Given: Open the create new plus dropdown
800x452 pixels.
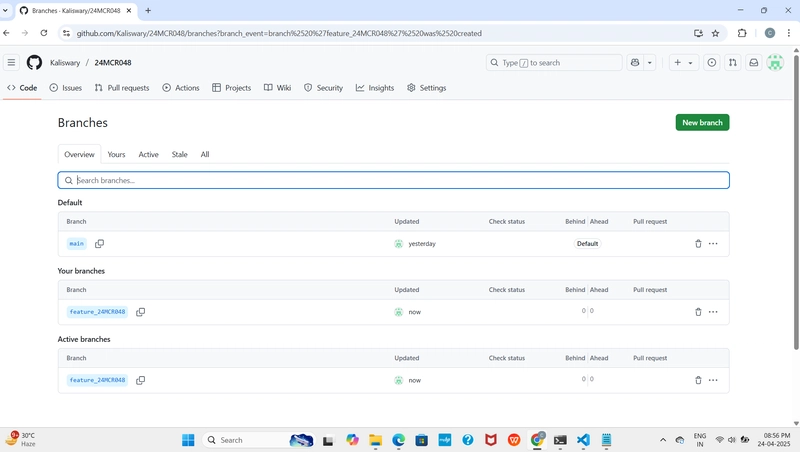Looking at the screenshot, I should (x=683, y=63).
